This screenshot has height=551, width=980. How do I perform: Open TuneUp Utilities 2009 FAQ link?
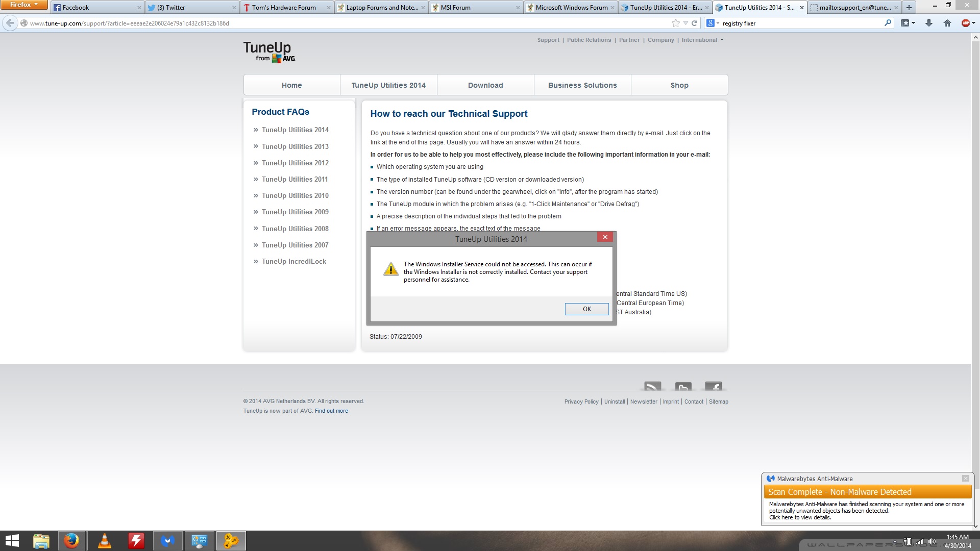coord(295,212)
